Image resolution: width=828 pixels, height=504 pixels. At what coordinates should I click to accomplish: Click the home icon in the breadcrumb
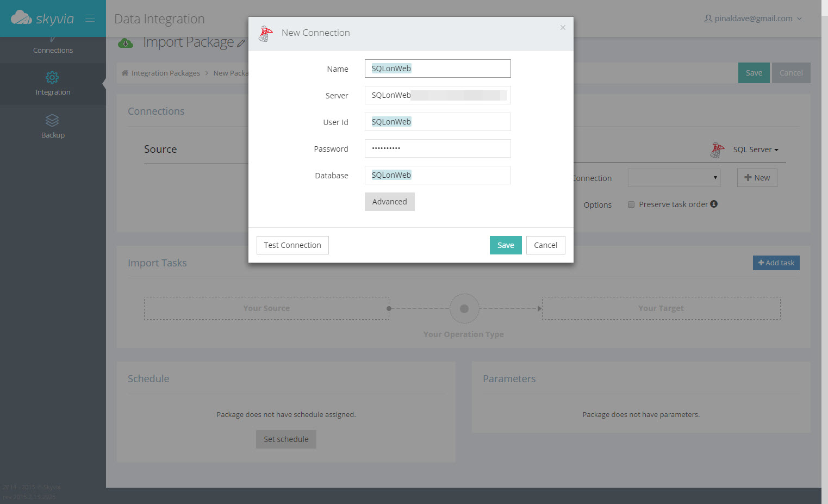125,73
